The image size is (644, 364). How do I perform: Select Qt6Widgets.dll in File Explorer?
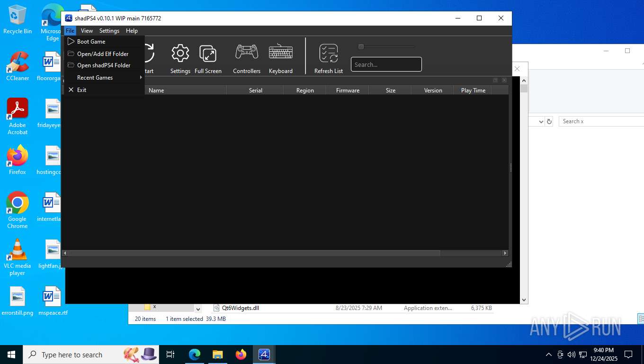coord(240,308)
